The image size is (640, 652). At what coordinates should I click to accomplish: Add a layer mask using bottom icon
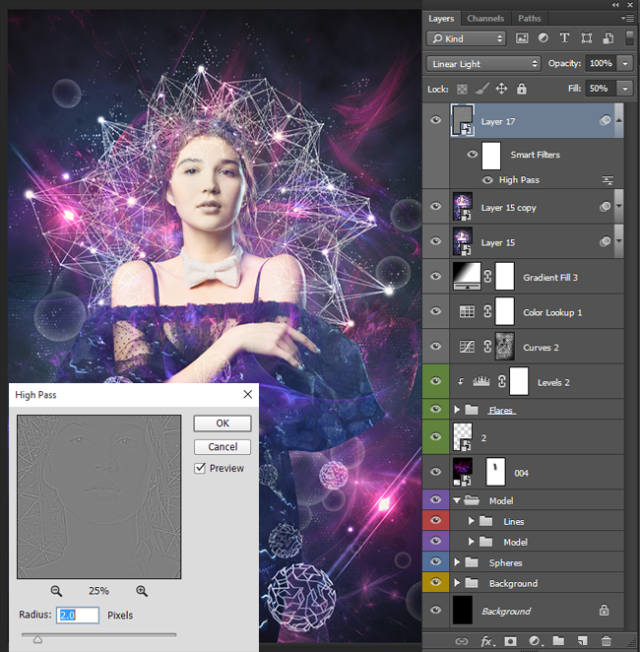point(510,640)
